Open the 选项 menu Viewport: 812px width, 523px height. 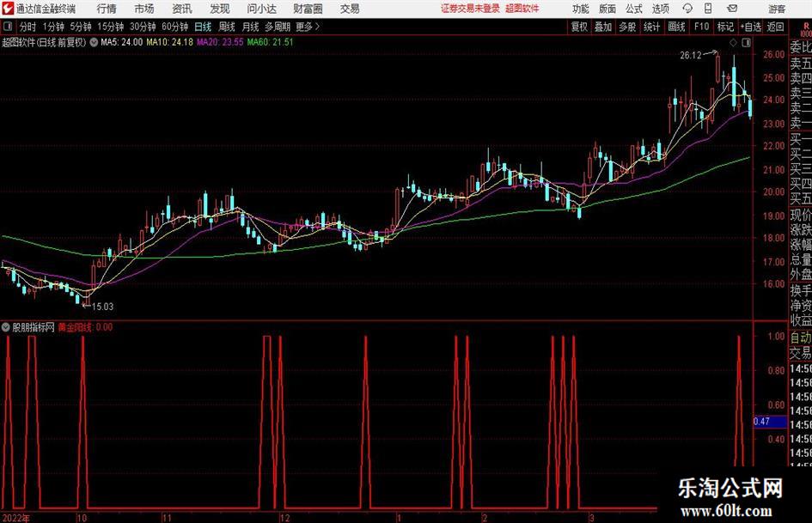660,9
